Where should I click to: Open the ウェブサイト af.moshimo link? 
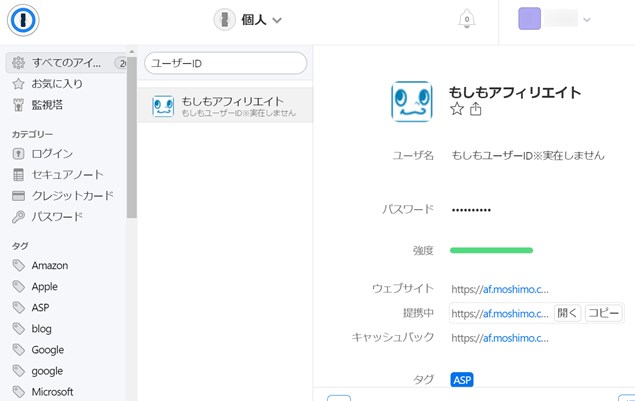500,289
